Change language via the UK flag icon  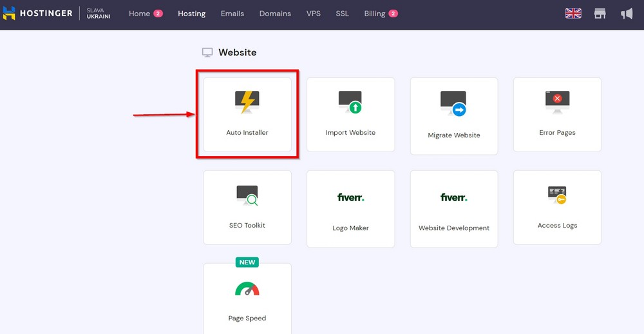[x=573, y=14]
